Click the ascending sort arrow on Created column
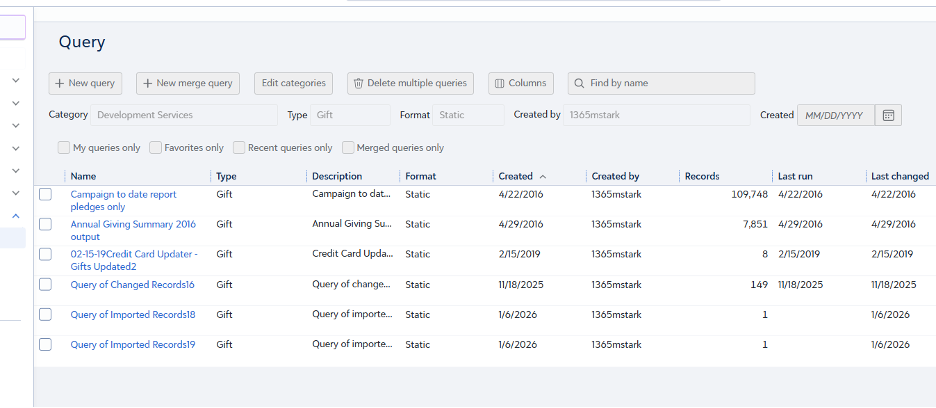Screen dimensions: 936x408 coord(543,177)
